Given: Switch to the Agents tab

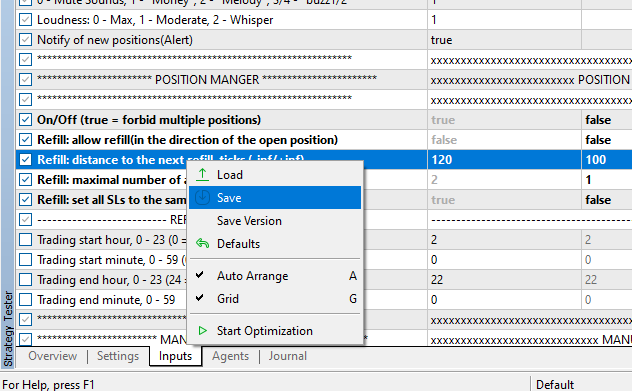Looking at the screenshot, I should tap(231, 356).
